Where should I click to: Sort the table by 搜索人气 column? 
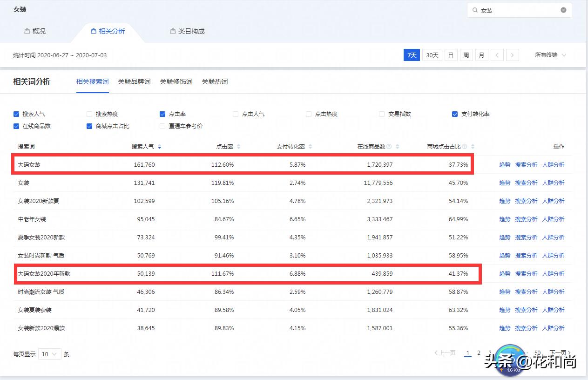coord(160,146)
